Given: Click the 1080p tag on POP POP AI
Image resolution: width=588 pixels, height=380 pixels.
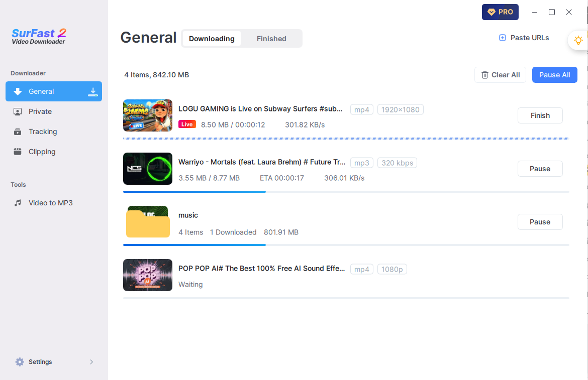Looking at the screenshot, I should click(x=392, y=269).
